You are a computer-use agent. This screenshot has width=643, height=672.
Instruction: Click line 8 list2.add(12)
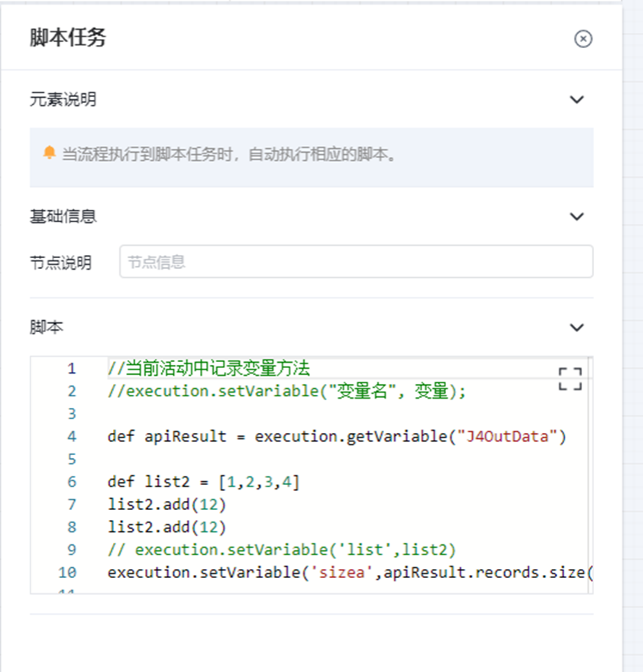coord(166,528)
